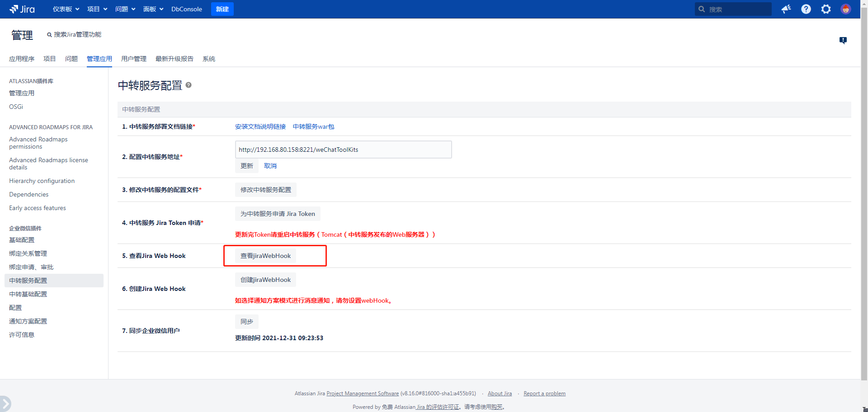Viewport: 868px width, 412px height.
Task: Switch to the 用户管理 tab
Action: (x=133, y=59)
